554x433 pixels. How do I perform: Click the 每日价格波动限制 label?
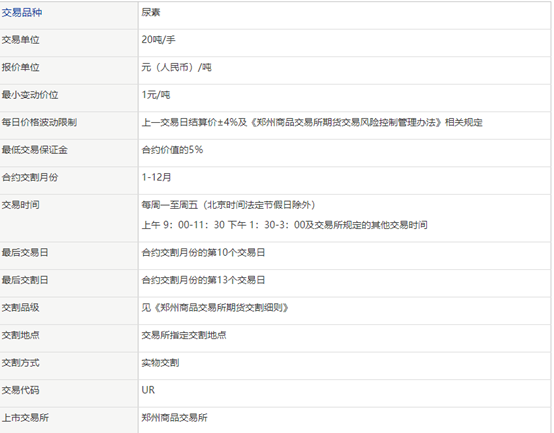point(39,123)
